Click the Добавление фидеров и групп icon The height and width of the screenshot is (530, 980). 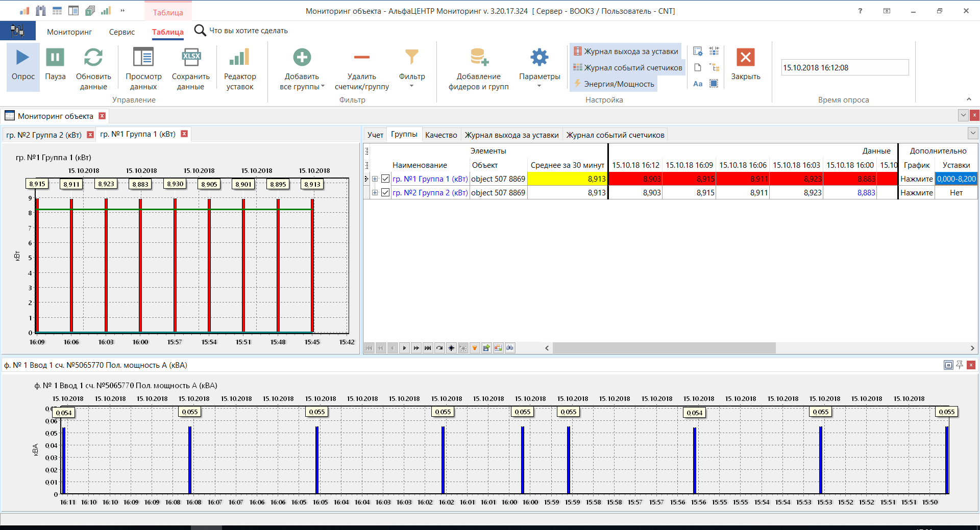(x=479, y=58)
